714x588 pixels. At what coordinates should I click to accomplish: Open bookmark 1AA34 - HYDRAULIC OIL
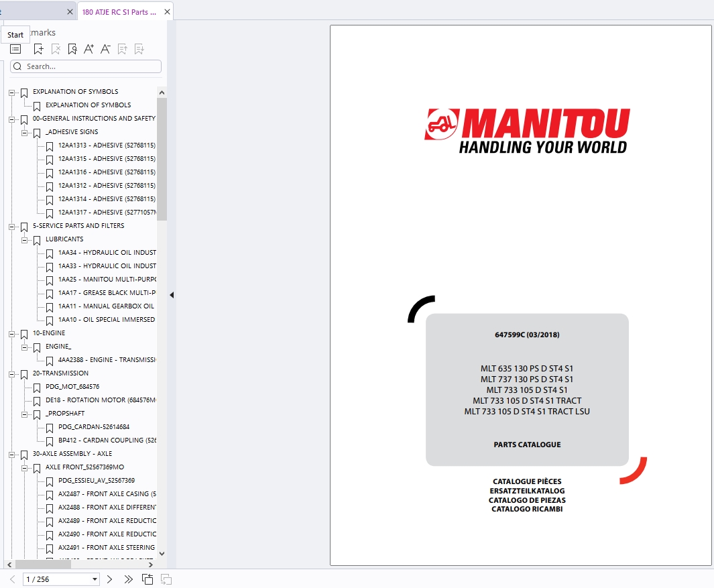(x=107, y=252)
